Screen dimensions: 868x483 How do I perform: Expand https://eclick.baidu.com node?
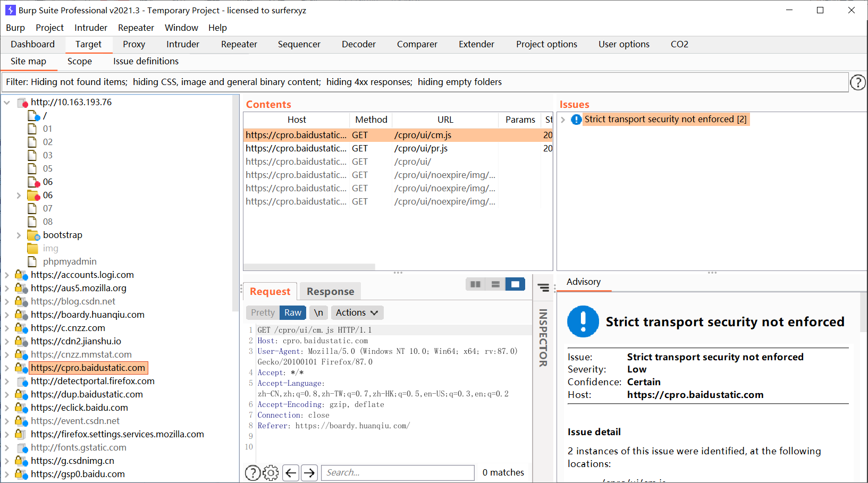click(7, 408)
